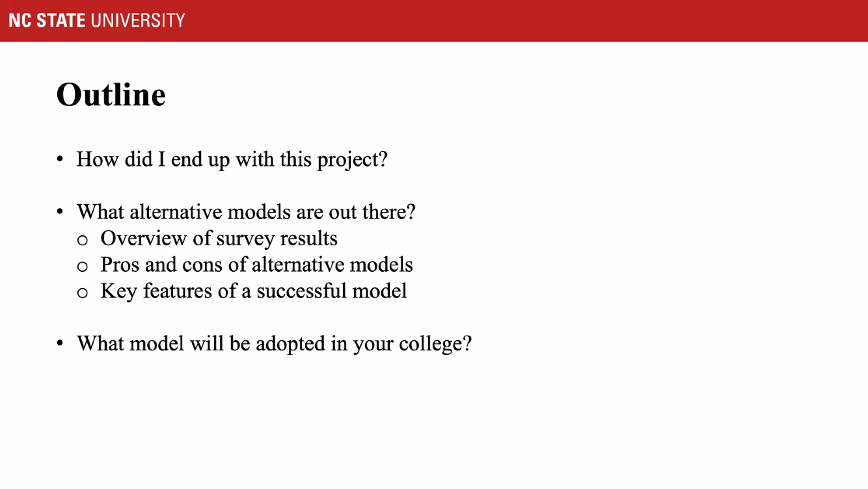Click hollow circle bullet beside 'Pros and cons'
Image resolution: width=868 pixels, height=489 pixels.
82,267
